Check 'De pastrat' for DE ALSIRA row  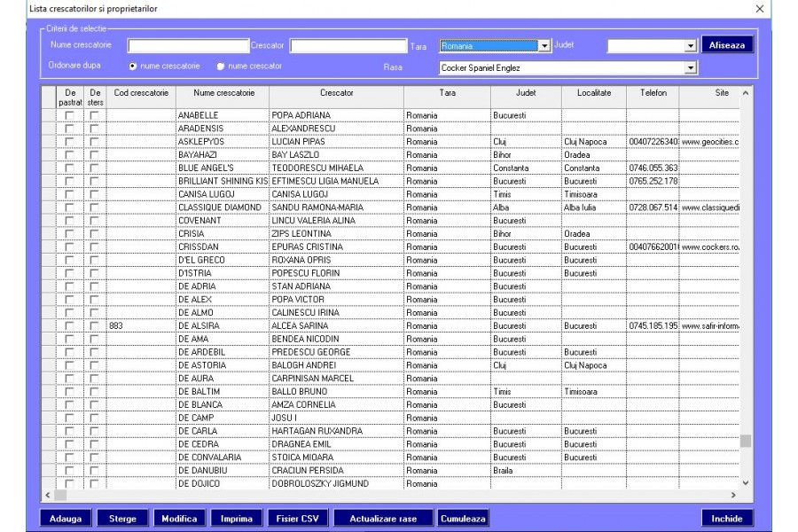pyautogui.click(x=69, y=325)
